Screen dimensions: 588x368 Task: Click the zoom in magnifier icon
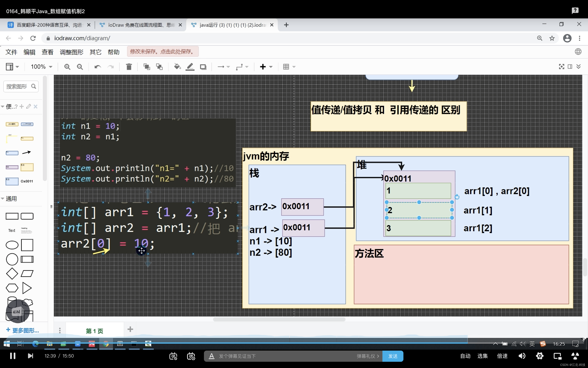[x=67, y=67]
